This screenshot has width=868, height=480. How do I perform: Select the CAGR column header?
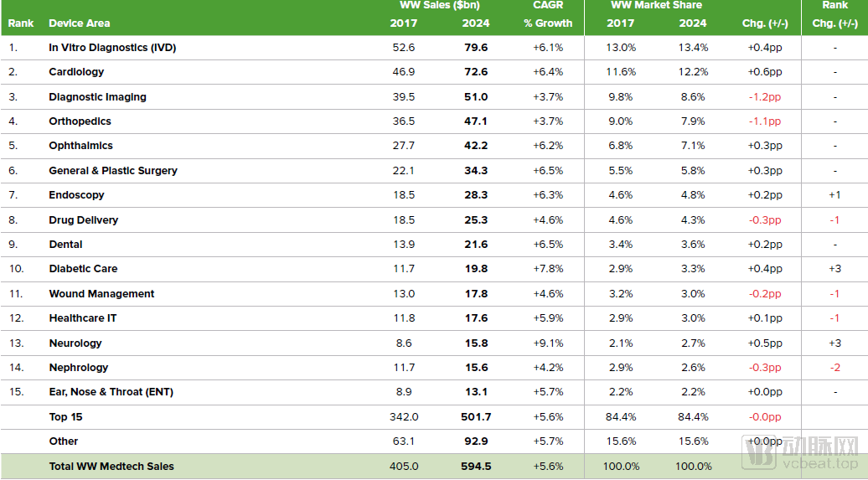[x=548, y=6]
